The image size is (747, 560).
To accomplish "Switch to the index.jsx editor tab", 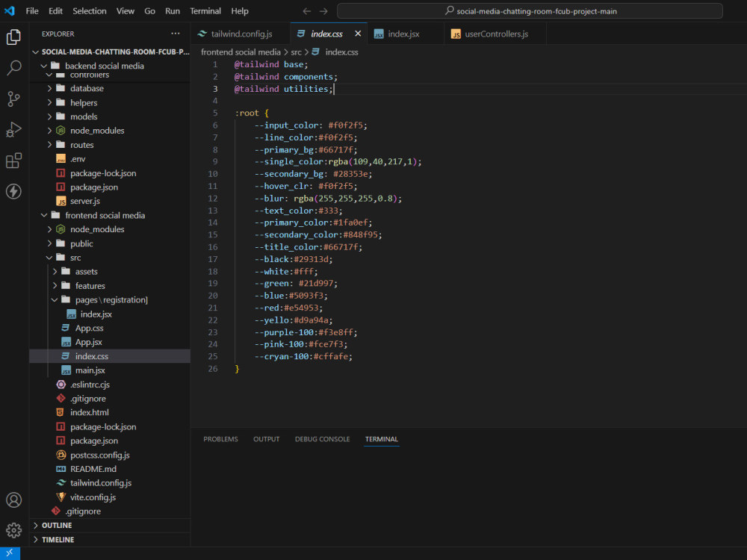I will [403, 34].
